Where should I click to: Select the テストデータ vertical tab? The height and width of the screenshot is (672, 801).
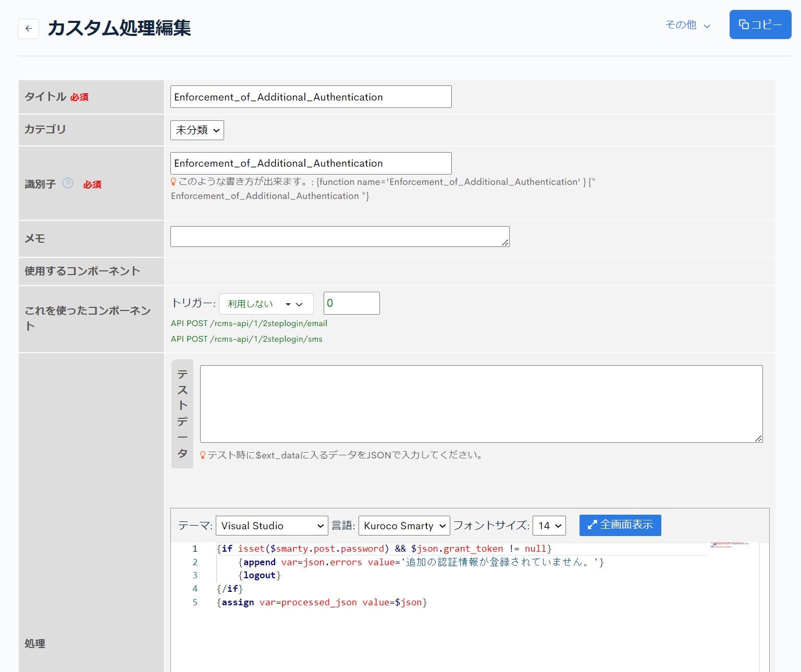point(182,414)
